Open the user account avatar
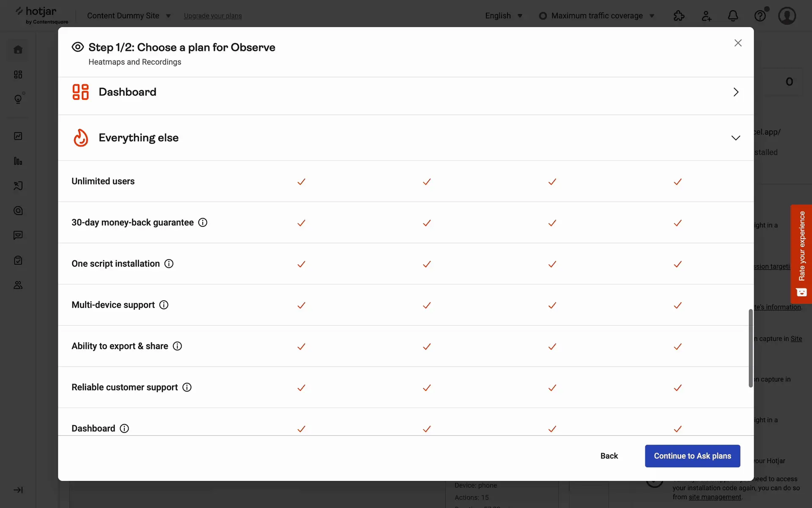 click(787, 16)
